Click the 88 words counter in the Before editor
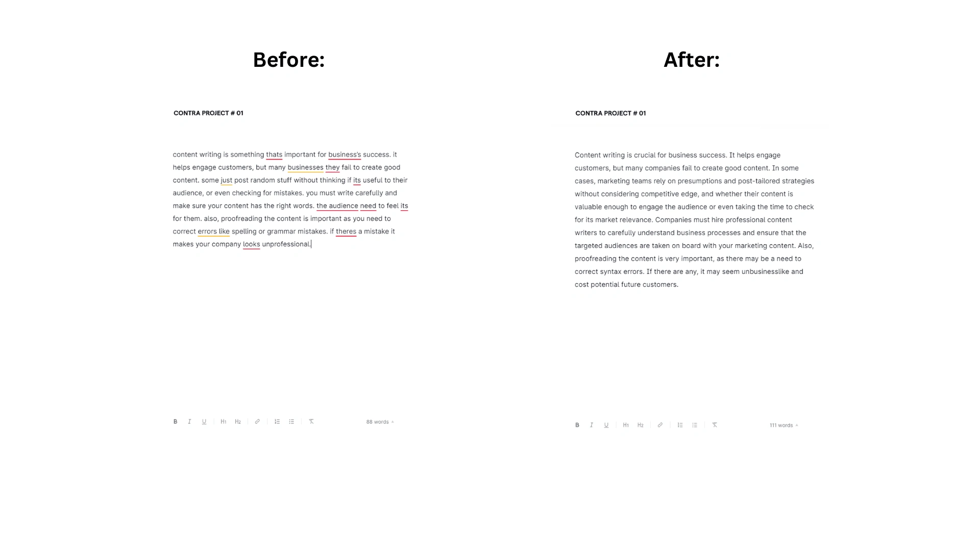The width and height of the screenshot is (980, 551). coord(378,421)
